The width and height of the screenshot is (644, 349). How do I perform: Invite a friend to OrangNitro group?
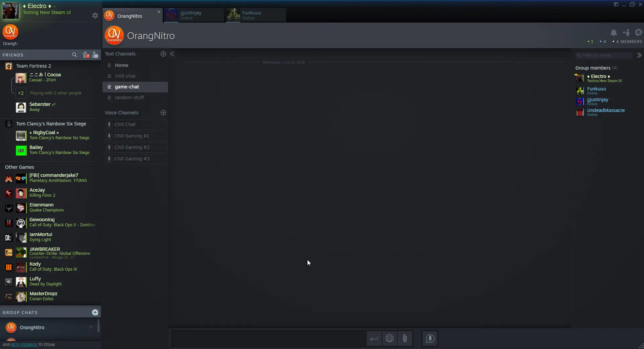tap(626, 33)
